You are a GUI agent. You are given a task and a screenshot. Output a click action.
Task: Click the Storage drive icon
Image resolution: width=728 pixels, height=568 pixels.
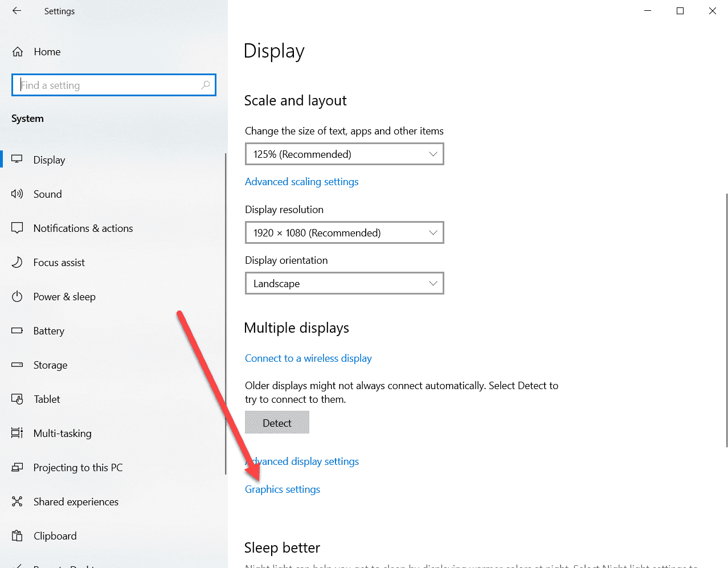point(17,365)
